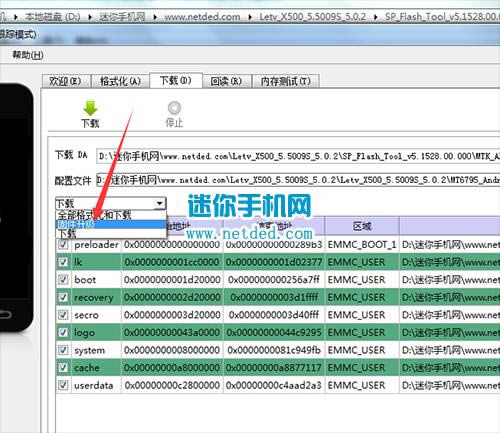This screenshot has width=500, height=433.
Task: Click end address 0x00000000081c949fb
Action: pyautogui.click(x=274, y=350)
